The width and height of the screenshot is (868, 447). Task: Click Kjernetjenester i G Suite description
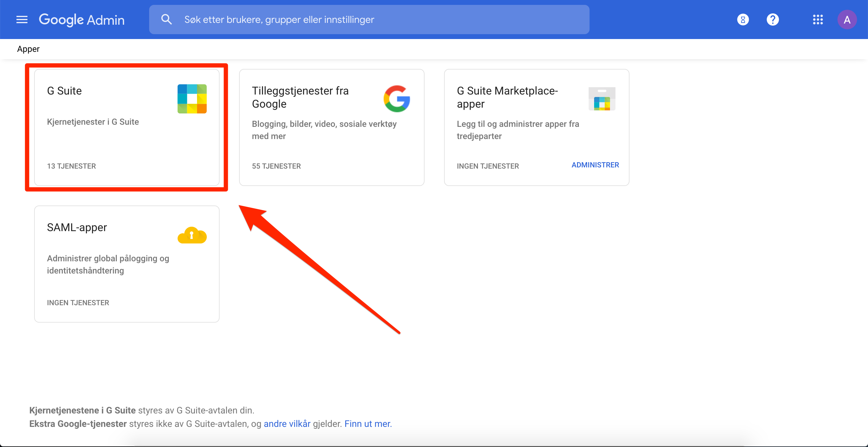[93, 122]
